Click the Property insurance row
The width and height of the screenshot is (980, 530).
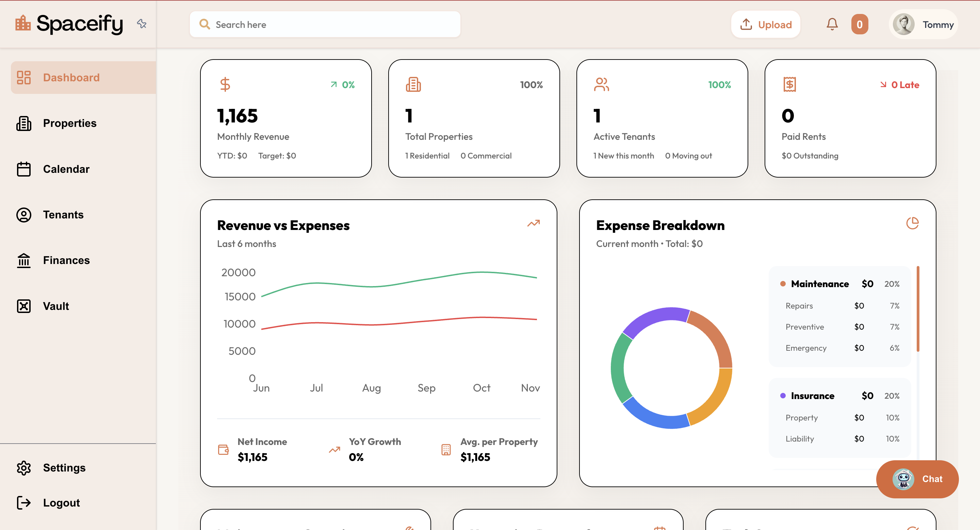(x=842, y=417)
